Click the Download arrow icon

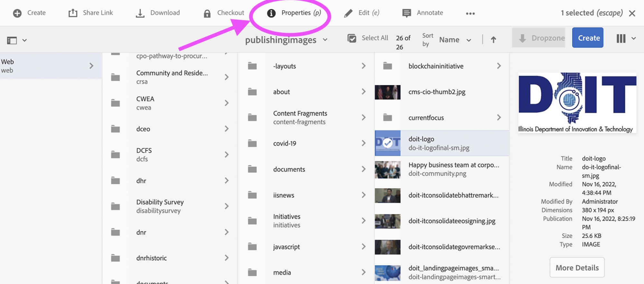pos(140,13)
